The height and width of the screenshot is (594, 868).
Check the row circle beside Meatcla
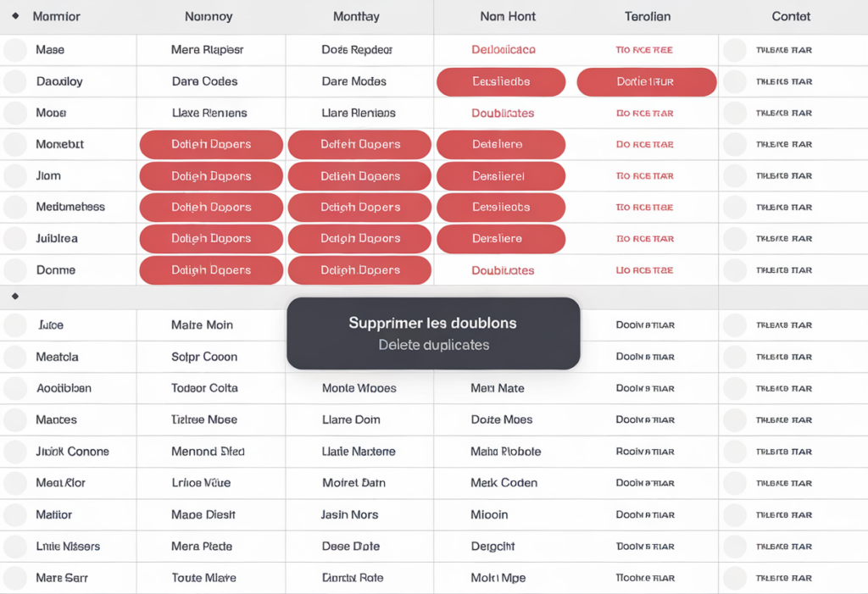[14, 357]
